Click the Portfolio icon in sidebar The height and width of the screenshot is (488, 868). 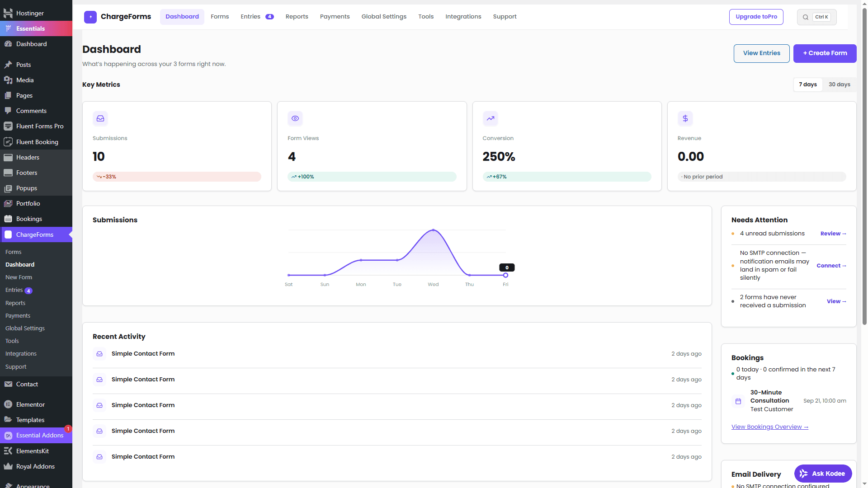8,203
